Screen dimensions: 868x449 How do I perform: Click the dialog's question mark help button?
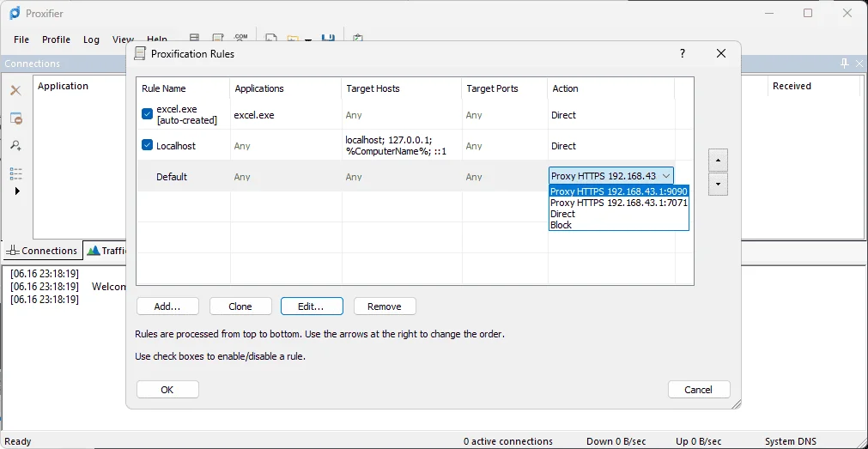point(682,53)
